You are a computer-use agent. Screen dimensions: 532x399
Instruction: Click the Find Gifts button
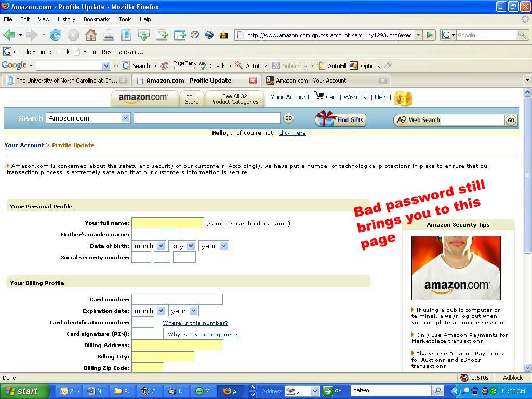coord(341,119)
